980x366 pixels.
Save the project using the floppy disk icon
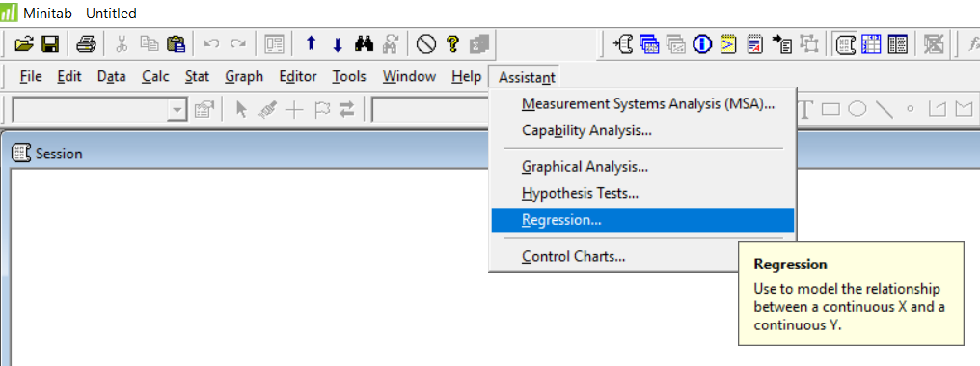point(50,44)
